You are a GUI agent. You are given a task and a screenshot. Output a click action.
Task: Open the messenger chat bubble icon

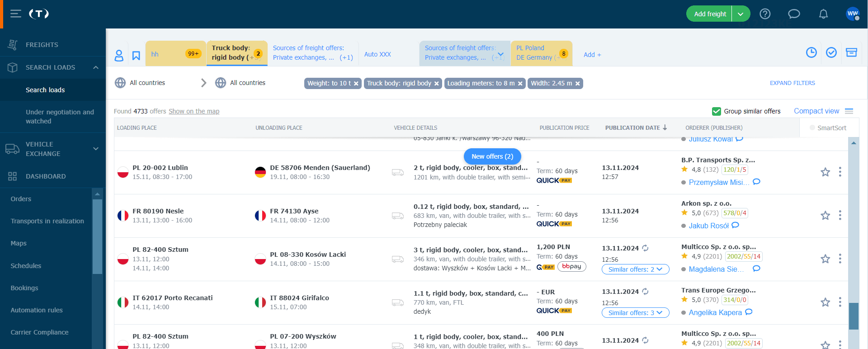(794, 14)
